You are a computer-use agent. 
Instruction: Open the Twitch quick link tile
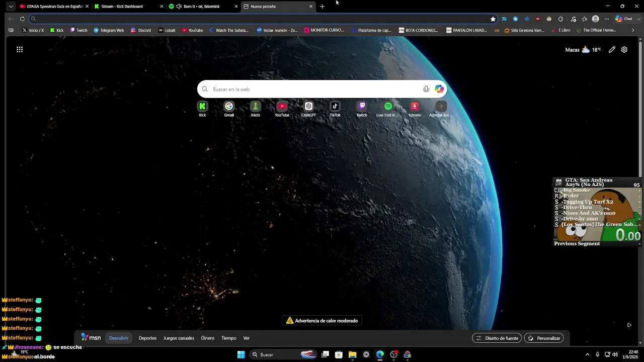tap(362, 109)
